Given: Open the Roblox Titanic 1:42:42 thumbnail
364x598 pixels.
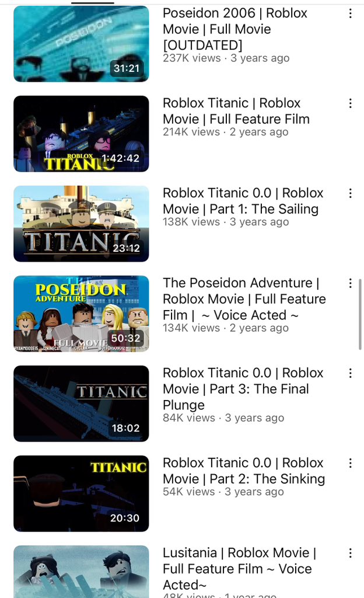Looking at the screenshot, I should [81, 134].
